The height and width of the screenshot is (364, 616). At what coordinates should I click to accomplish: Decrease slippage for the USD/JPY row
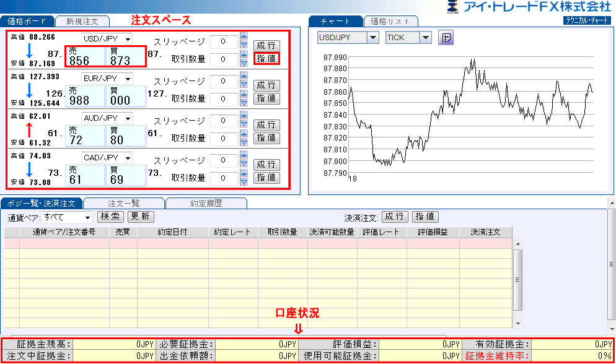(244, 44)
